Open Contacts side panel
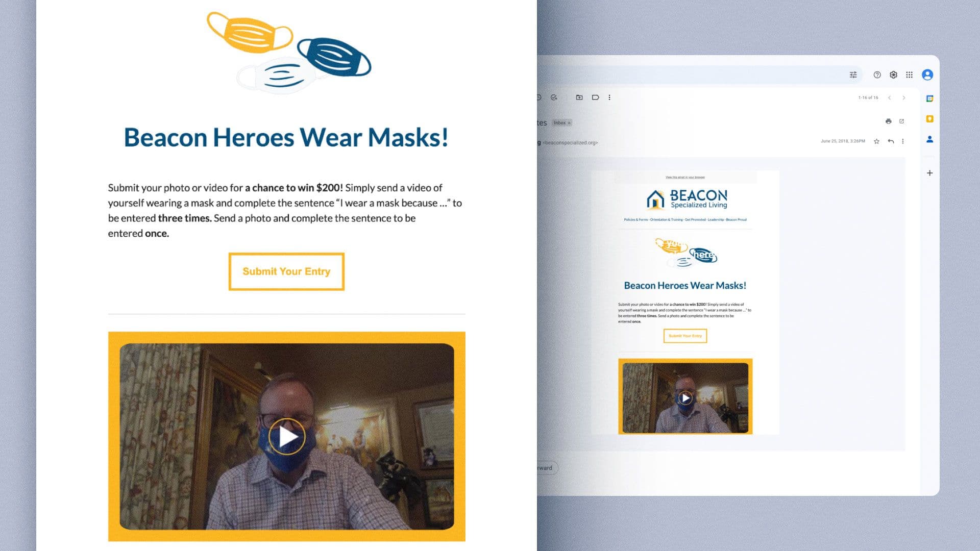980x551 pixels. pos(930,139)
